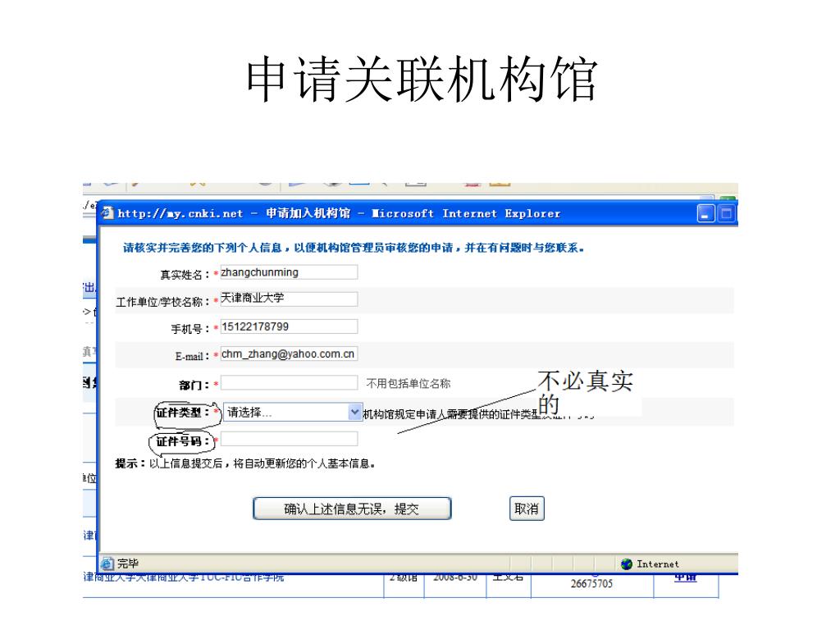The image size is (840, 630).
Task: Click the 不用包括单位名称 hint text
Action: pos(409,384)
